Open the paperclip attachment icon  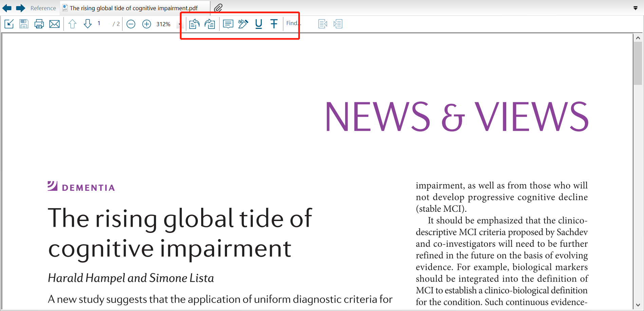(x=218, y=7)
